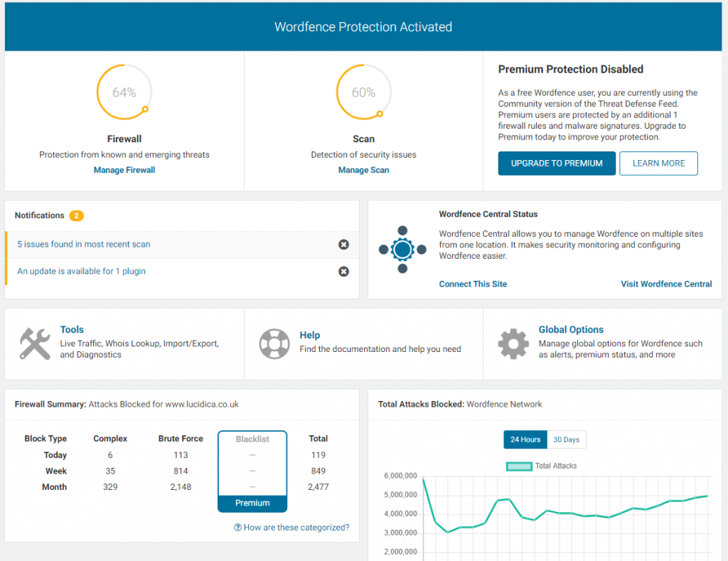The height and width of the screenshot is (561, 728).
Task: Click the Wordfence Central network icon
Action: click(402, 250)
